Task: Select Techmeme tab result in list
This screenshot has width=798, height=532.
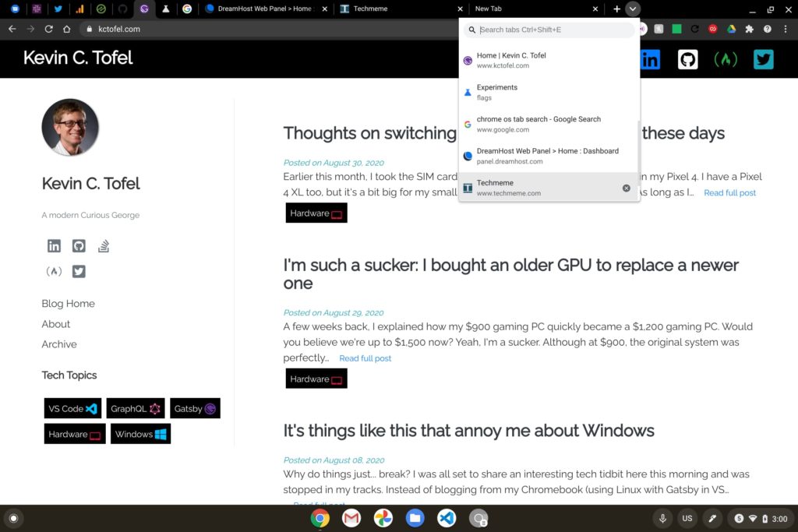Action: 549,188
